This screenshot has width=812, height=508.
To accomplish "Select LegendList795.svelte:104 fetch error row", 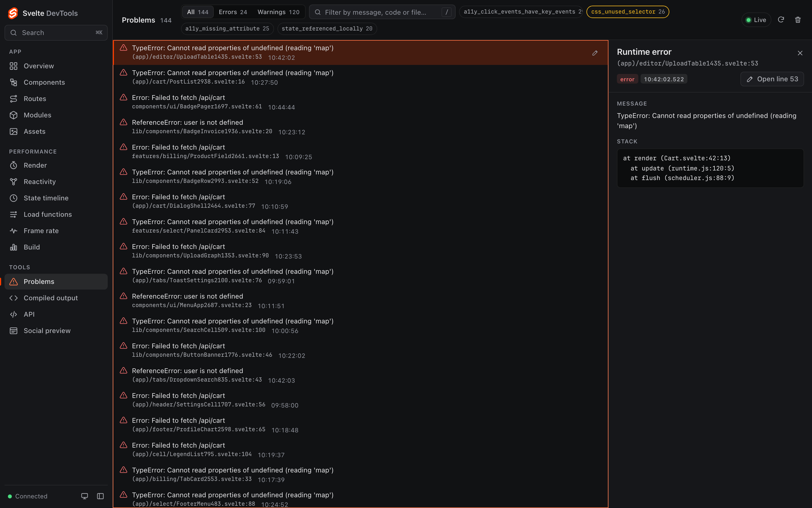I will (361, 450).
